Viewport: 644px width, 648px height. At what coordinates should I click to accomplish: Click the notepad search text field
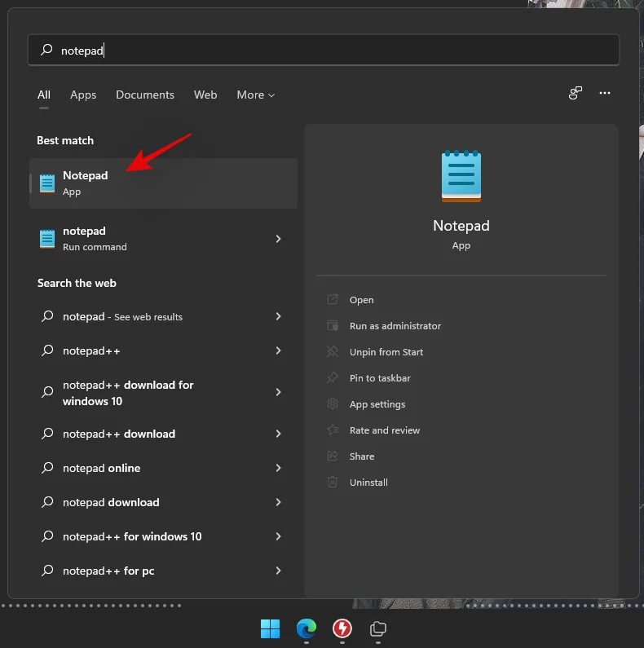coord(324,50)
